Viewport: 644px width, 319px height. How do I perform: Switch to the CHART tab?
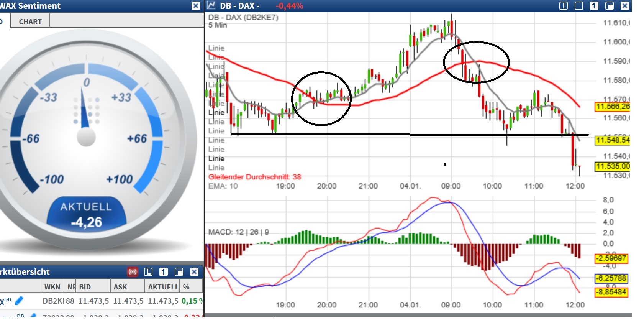coord(30,21)
